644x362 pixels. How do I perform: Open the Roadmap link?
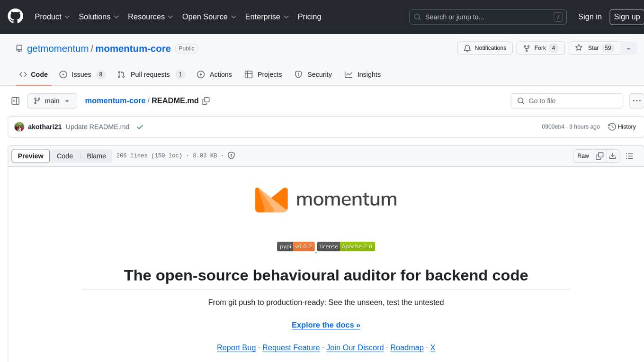pyautogui.click(x=407, y=348)
